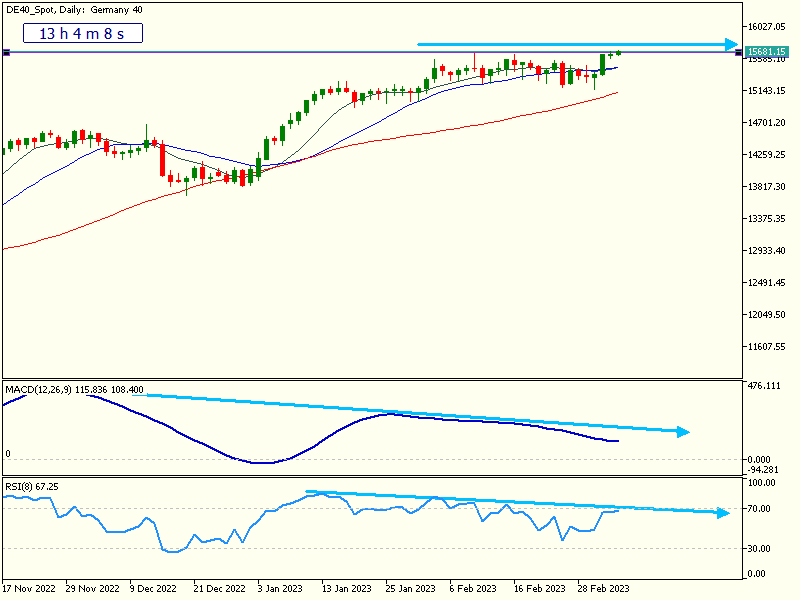Viewport: 800px width, 600px height.
Task: Click the 16027.05 price axis label
Action: pyautogui.click(x=767, y=27)
